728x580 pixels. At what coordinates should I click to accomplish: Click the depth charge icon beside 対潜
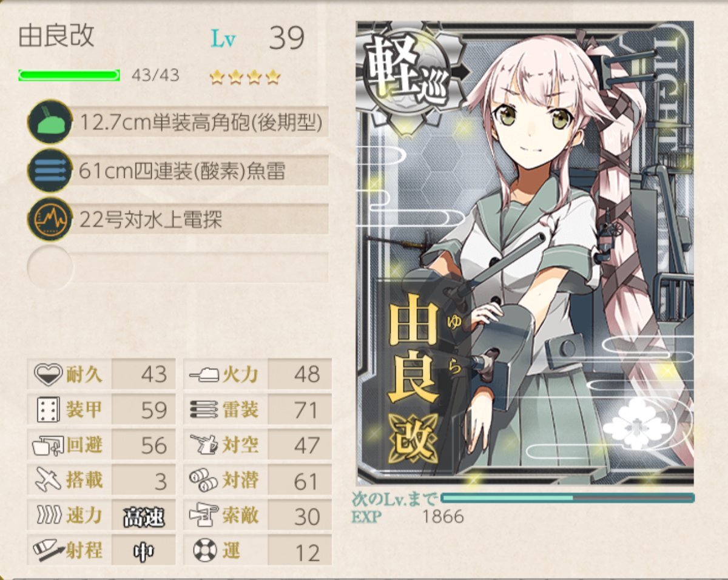point(203,481)
